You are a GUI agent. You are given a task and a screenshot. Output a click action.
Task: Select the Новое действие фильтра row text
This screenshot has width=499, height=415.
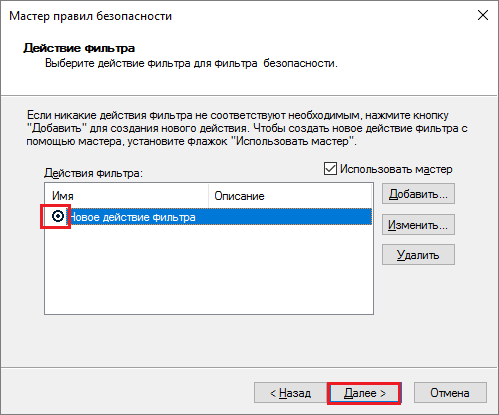tap(133, 217)
